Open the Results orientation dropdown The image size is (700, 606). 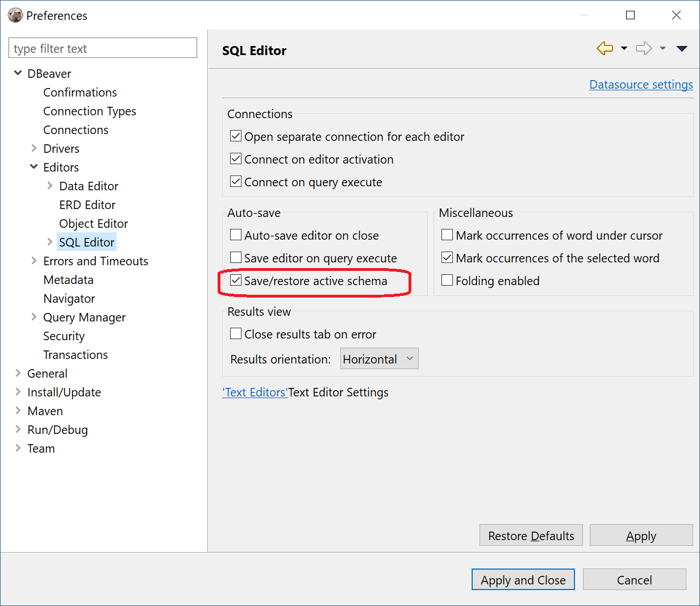[x=379, y=358]
